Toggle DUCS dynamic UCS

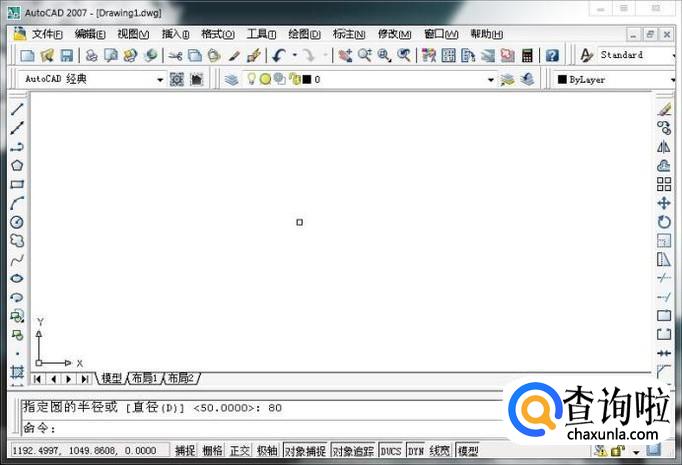pos(391,451)
